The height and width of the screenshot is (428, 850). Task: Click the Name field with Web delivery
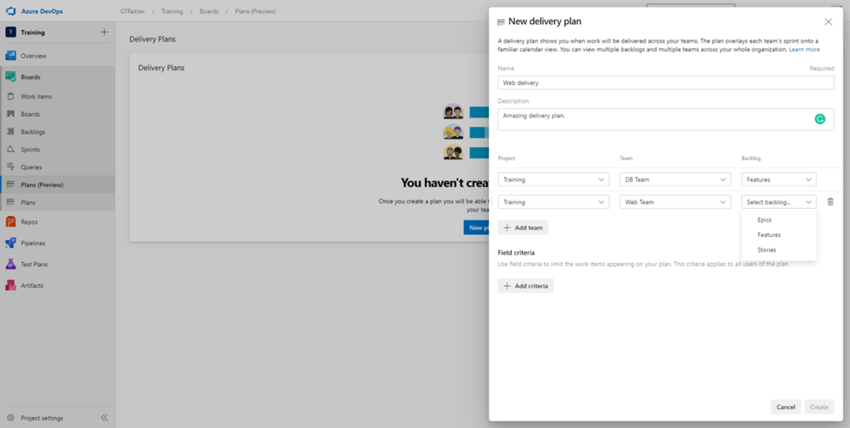(666, 83)
